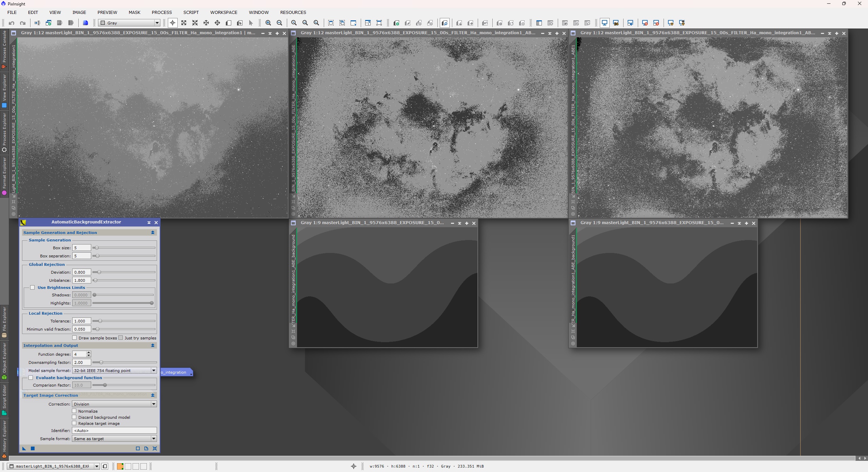Click the Identifier <Auto> input field
This screenshot has width=868, height=472.
(114, 431)
